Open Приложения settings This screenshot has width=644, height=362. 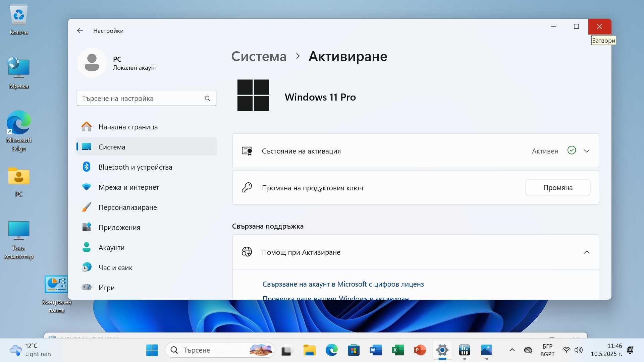pos(147,227)
